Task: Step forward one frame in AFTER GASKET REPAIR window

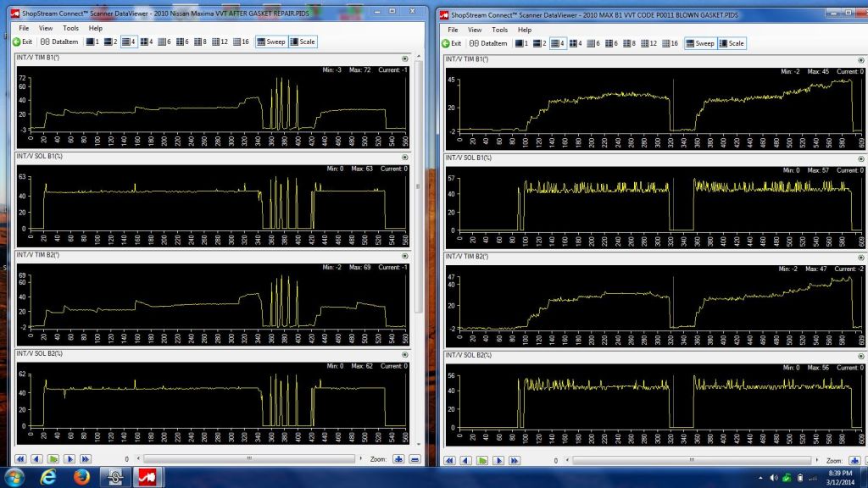Action: 70,459
